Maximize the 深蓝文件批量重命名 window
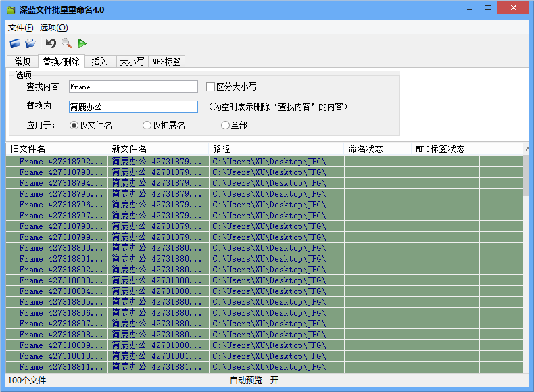The image size is (534, 392). pyautogui.click(x=488, y=8)
